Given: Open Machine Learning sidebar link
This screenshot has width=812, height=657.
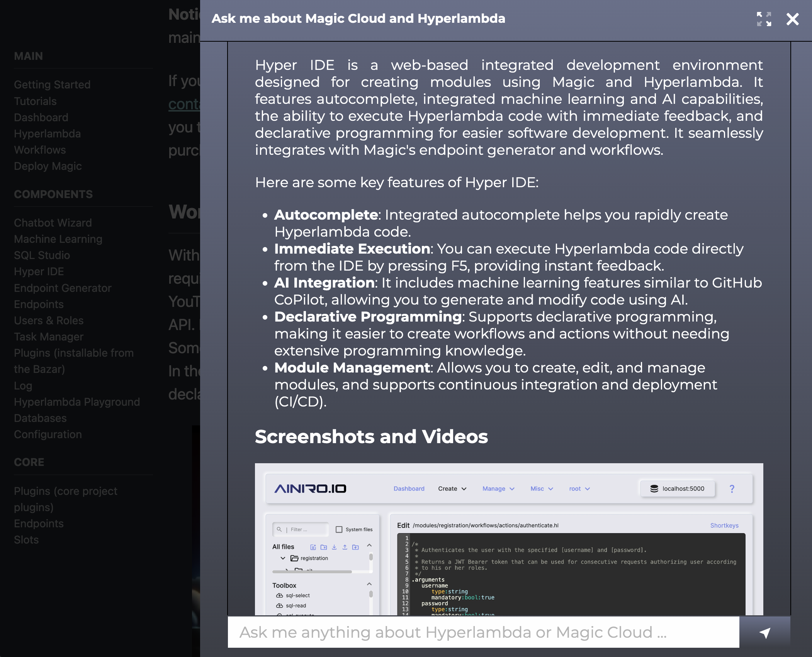Looking at the screenshot, I should point(58,239).
